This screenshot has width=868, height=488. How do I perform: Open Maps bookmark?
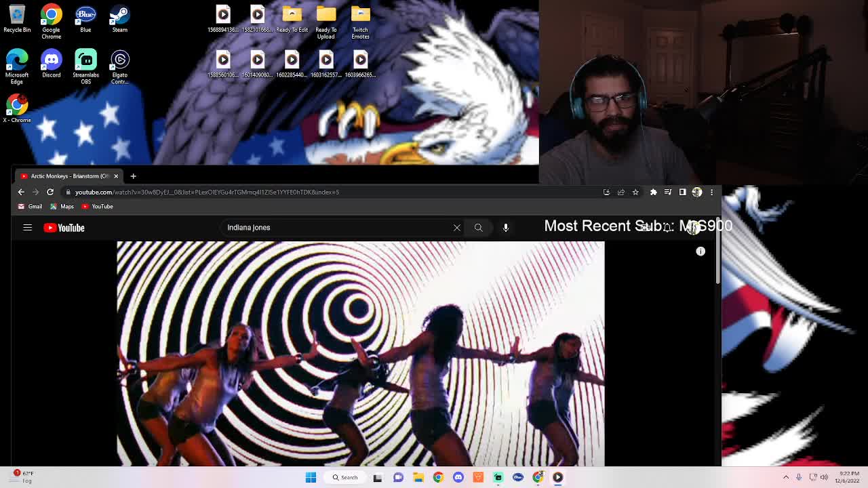click(x=62, y=207)
